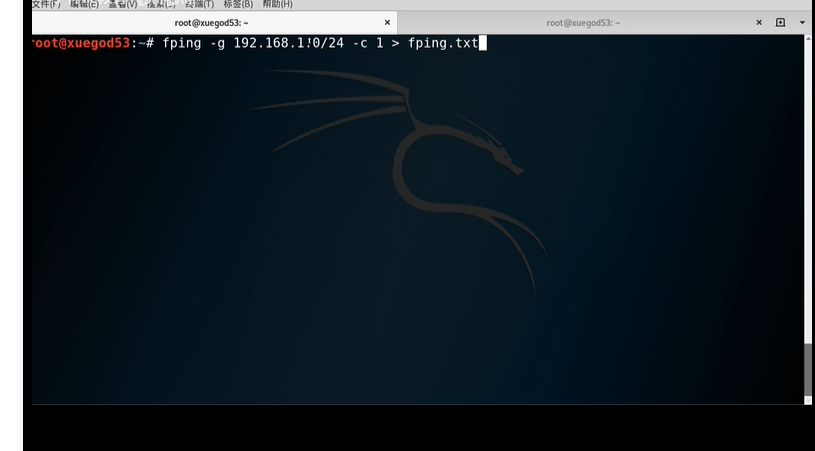Open the 查看(V) menu
The height and width of the screenshot is (451, 815).
123,4
